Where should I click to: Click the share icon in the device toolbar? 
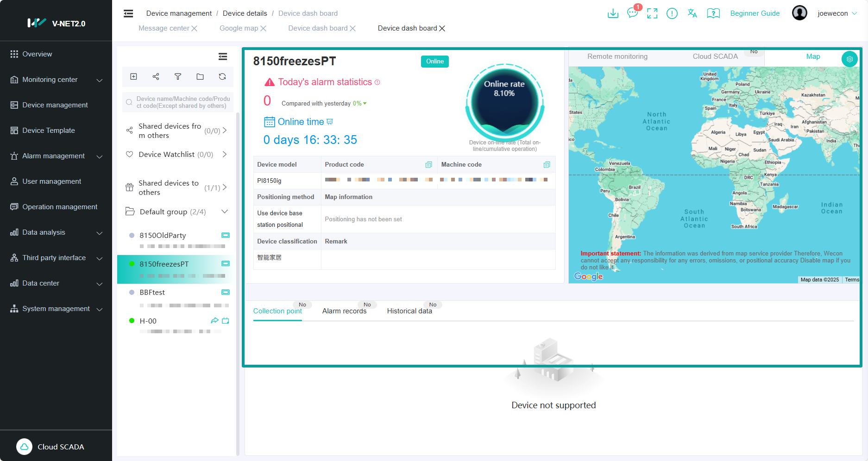(156, 76)
